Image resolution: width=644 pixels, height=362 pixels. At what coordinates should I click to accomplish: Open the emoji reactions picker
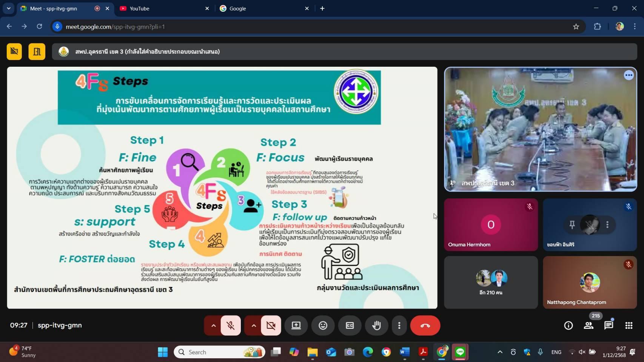click(x=323, y=325)
